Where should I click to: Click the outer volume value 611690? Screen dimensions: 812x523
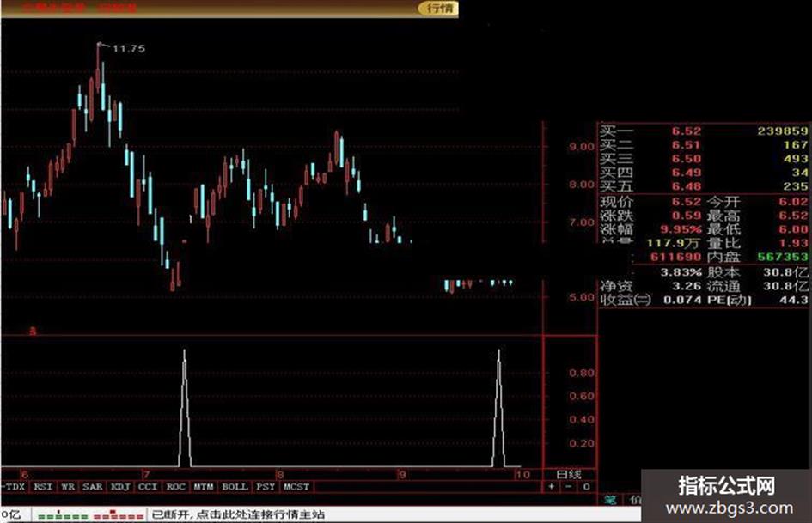click(x=675, y=257)
